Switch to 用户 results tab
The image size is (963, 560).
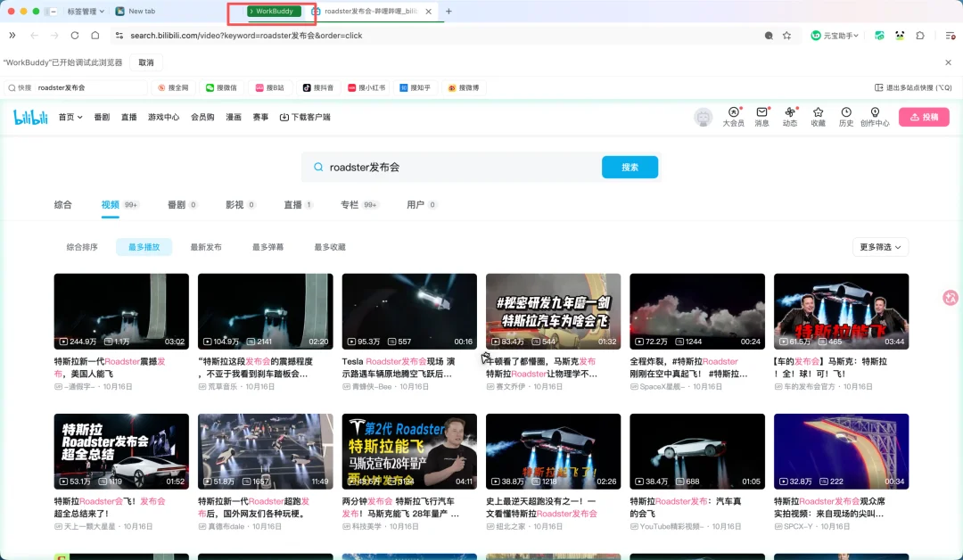421,204
